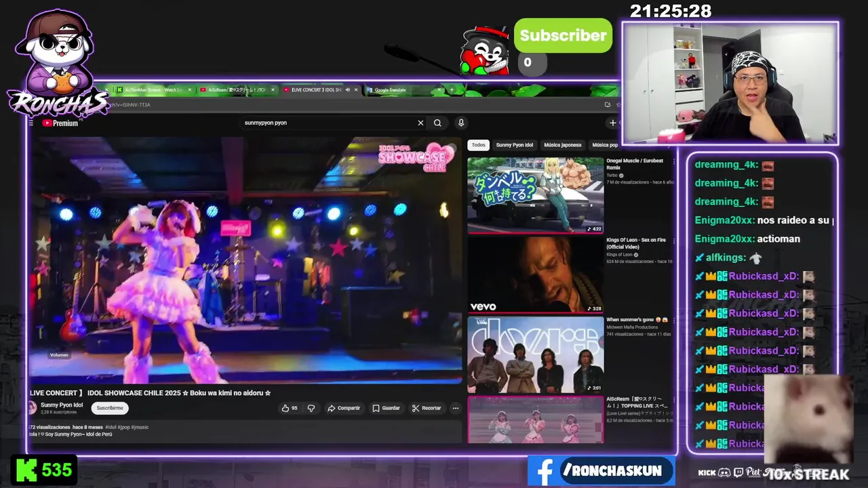Click the video title IDOL SHOWCASE CHILE 2025
This screenshot has width=868, height=488.
coord(151,393)
